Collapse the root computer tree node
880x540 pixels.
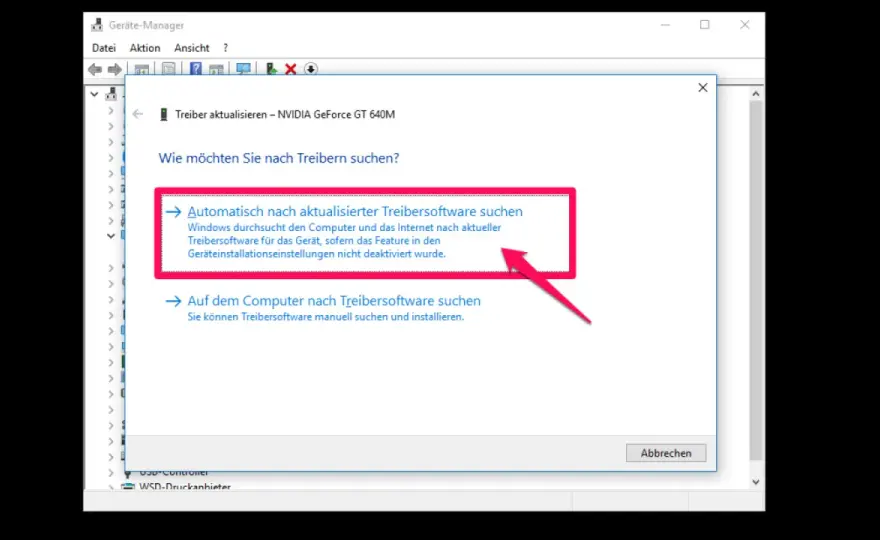pos(94,94)
